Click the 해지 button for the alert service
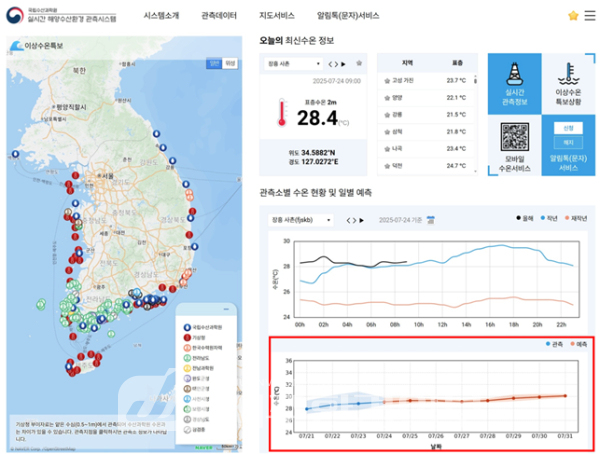600x454 pixels. [568, 142]
